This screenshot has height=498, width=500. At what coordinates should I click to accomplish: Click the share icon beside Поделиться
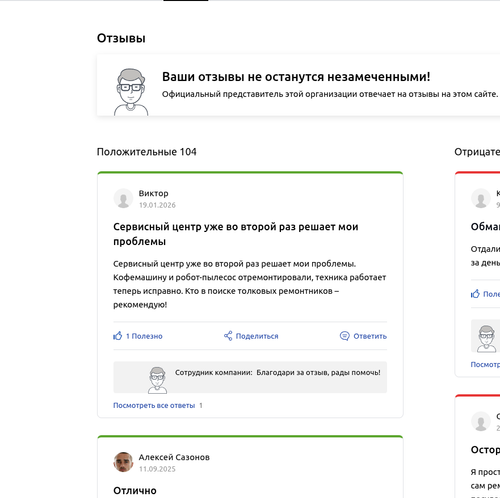pos(228,336)
